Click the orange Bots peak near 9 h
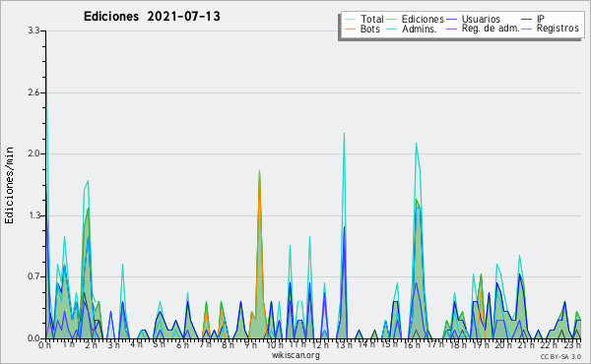Viewport: 591px width, 364px height. (259, 171)
